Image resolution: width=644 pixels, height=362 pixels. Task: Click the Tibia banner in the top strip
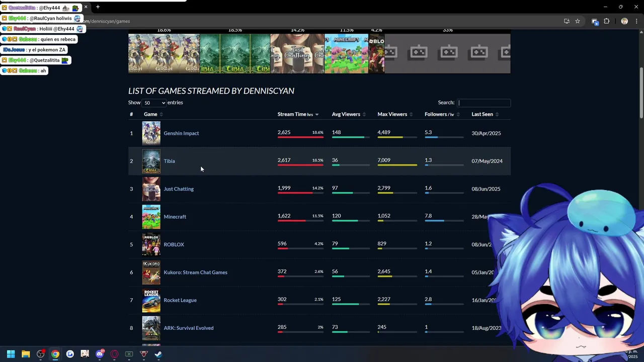tap(235, 53)
